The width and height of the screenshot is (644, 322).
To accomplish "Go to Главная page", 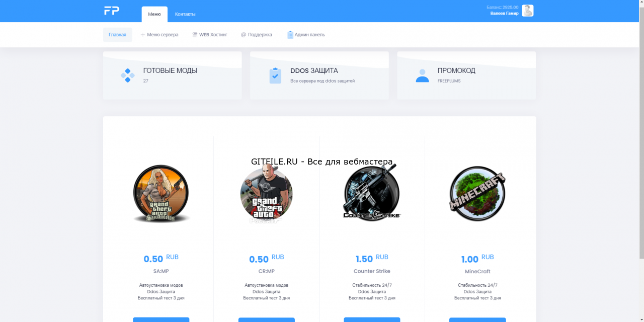I will click(117, 35).
